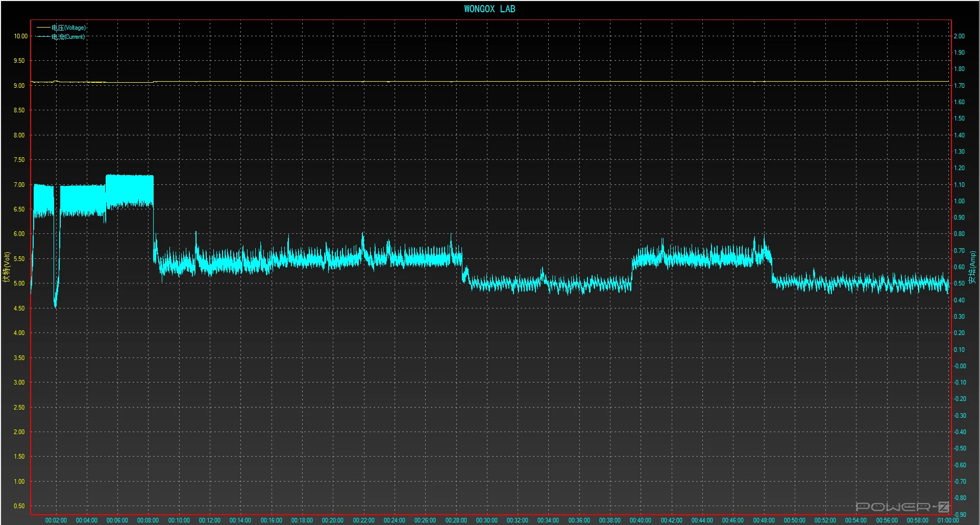Viewport: 980px width, 525px height.
Task: Click the 5.50 voltage axis label
Action: (x=19, y=259)
